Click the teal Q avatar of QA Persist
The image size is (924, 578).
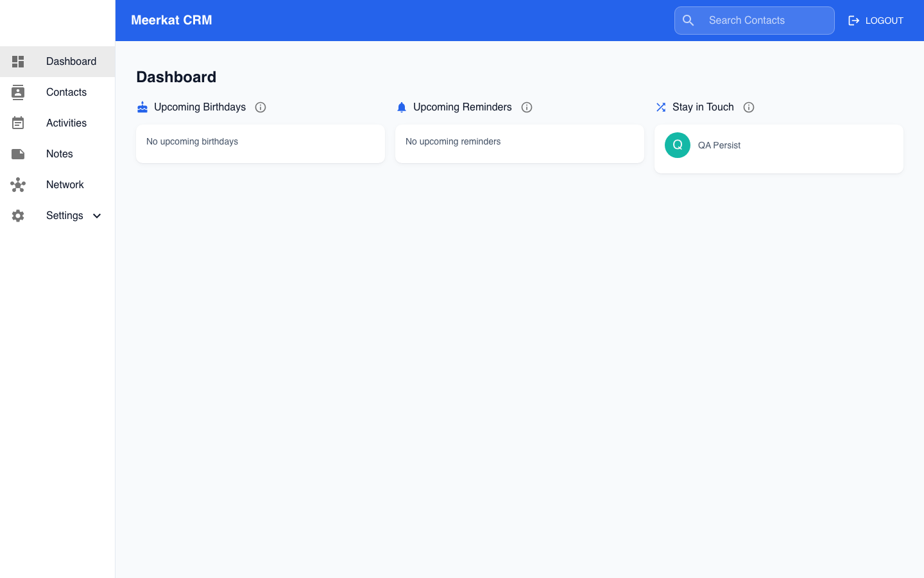point(678,145)
